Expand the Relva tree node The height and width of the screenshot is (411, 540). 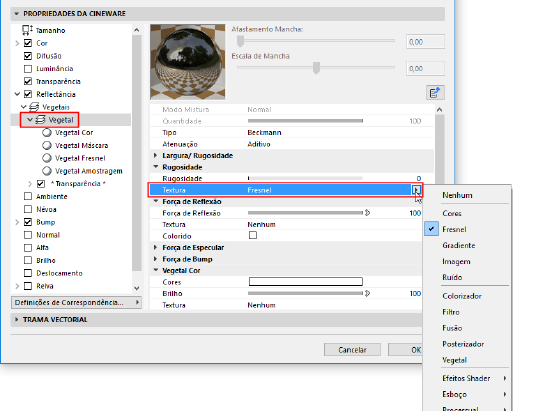17,286
